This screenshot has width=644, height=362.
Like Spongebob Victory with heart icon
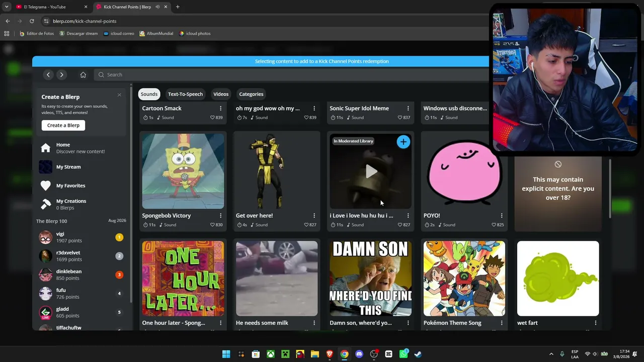212,225
